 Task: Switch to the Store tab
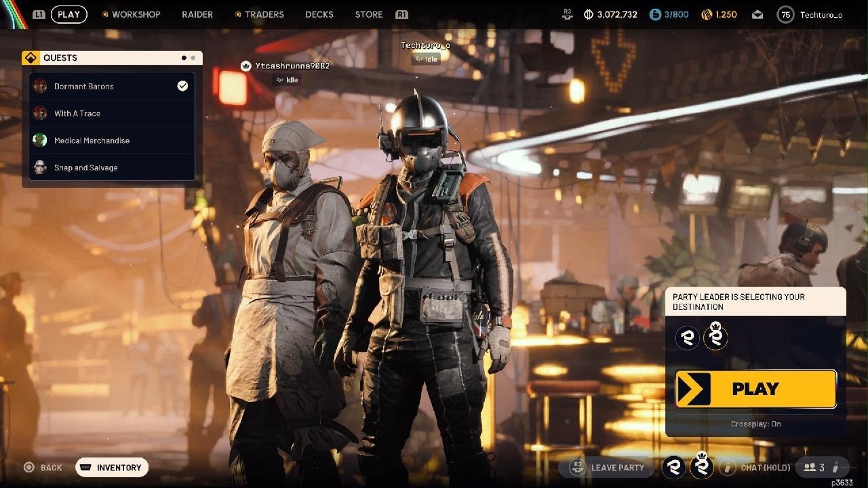tap(369, 14)
